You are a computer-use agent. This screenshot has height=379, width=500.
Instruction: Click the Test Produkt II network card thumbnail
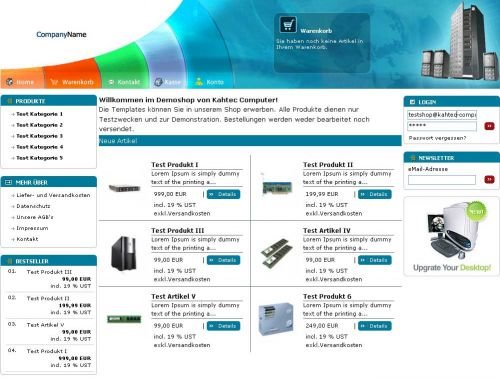tap(276, 187)
